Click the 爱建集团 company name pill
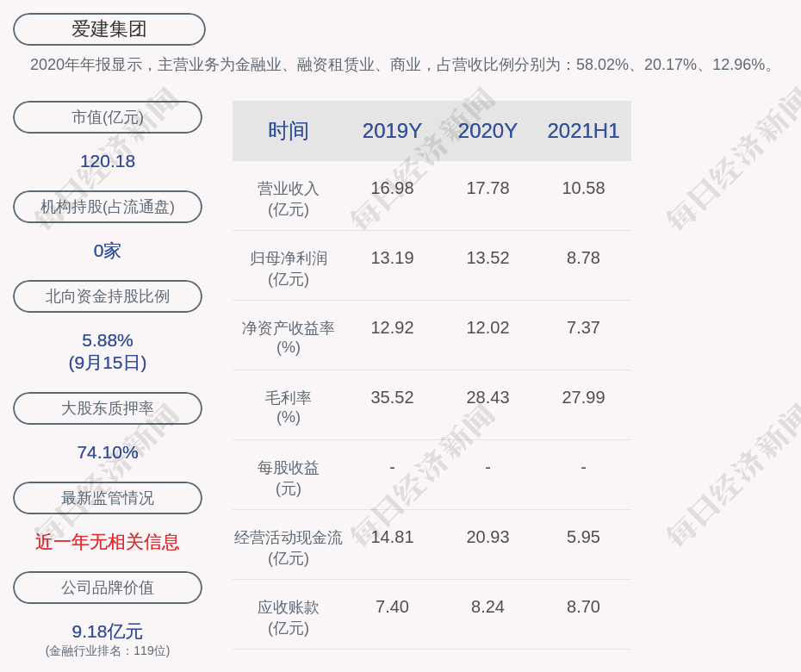801x672 pixels. [109, 29]
